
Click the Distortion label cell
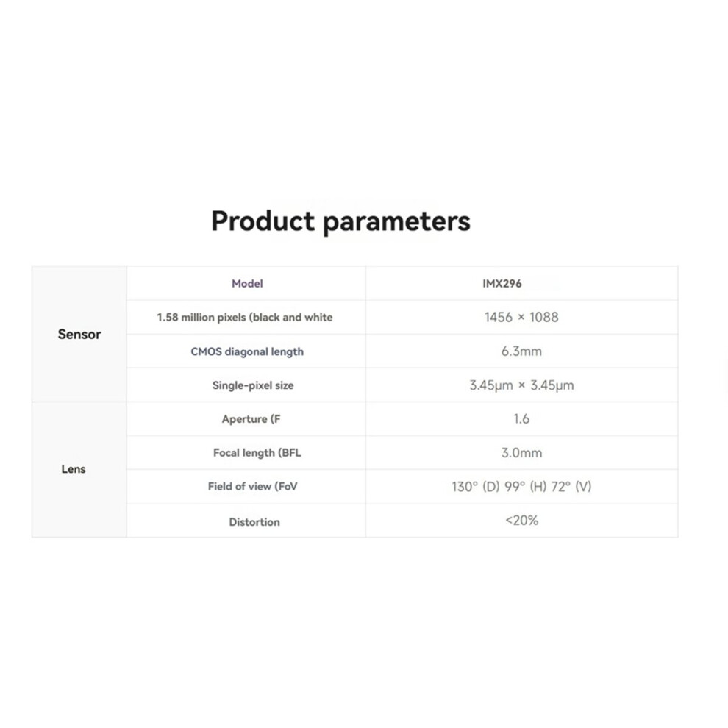click(246, 521)
